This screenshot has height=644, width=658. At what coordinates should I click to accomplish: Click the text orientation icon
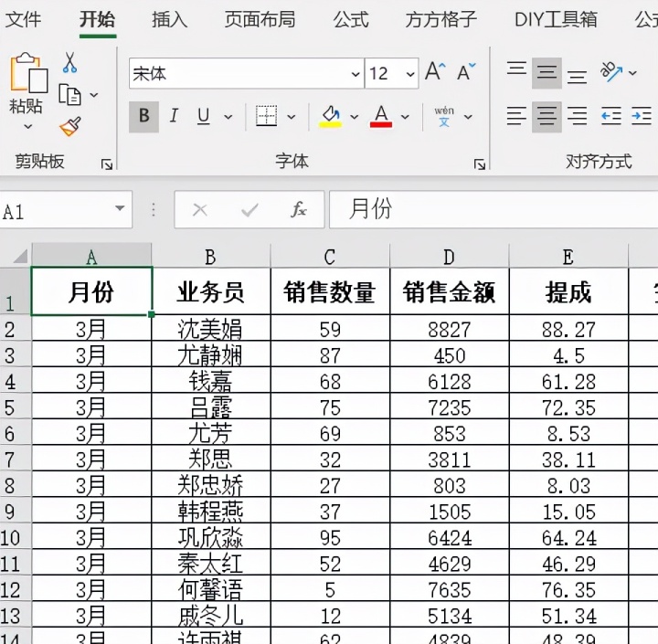point(611,72)
